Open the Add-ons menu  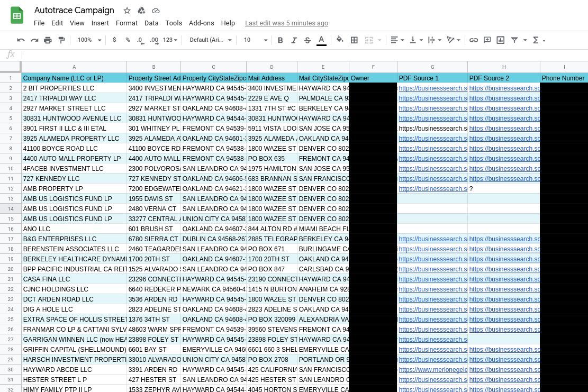pos(201,23)
